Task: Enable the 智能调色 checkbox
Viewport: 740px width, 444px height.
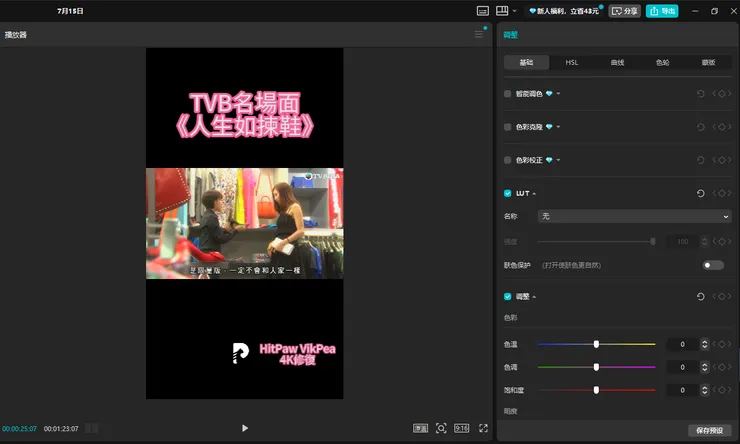Action: coord(508,94)
